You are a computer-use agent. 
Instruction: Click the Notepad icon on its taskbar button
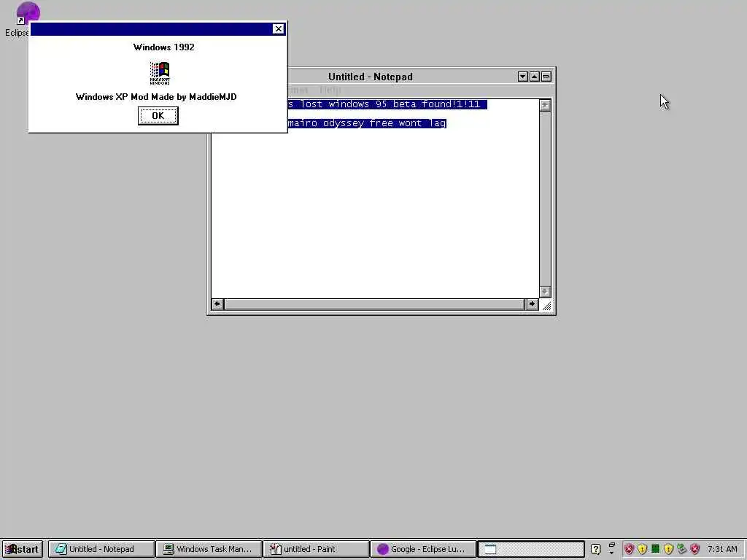click(61, 549)
